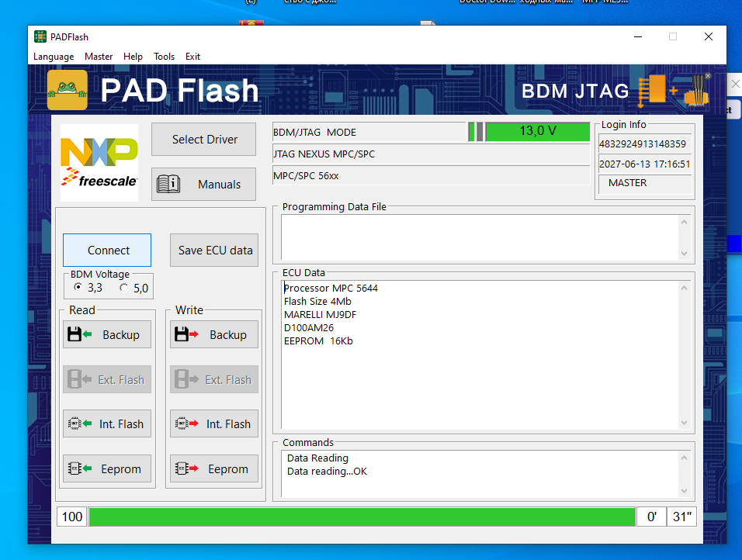
Task: Click the 'JTAG NEXUS MPC/SPC' field
Action: coord(431,154)
